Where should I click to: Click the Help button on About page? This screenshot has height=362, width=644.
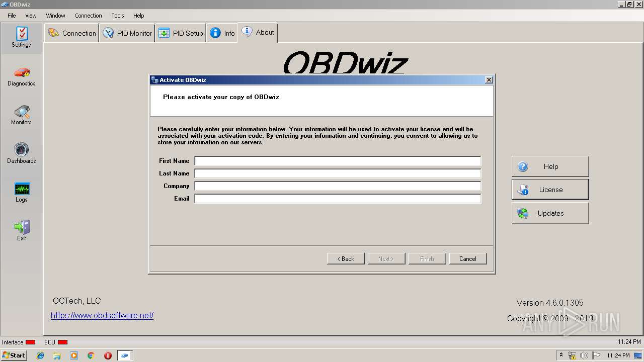550,166
